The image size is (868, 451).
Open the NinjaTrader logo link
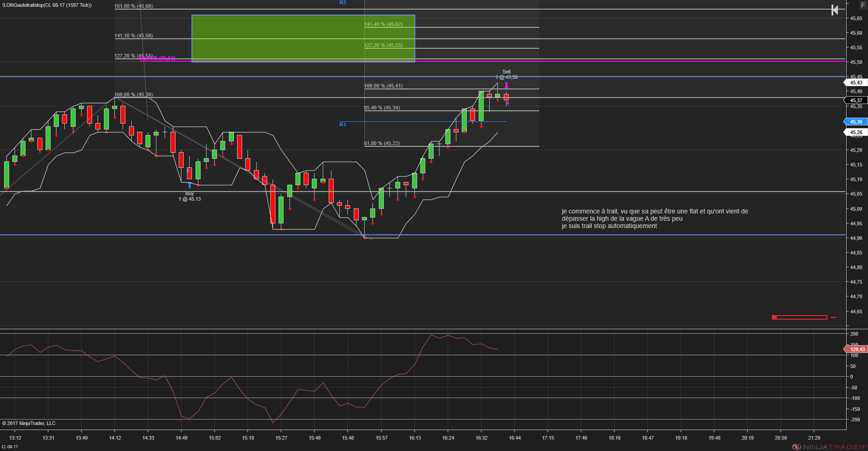tap(829, 447)
